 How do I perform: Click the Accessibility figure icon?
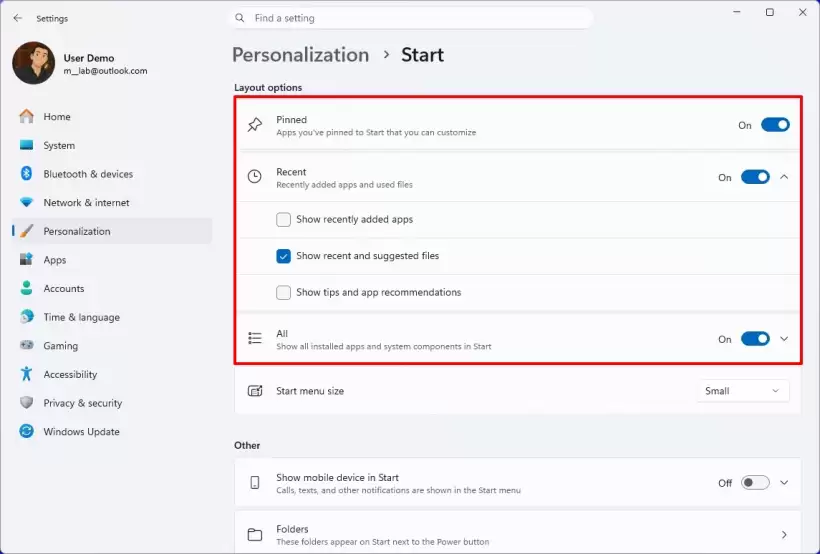[26, 374]
